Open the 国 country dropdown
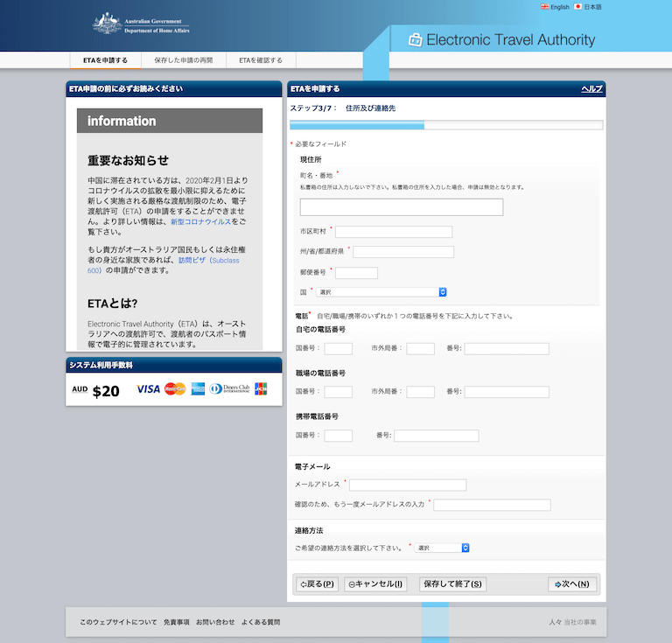 (x=381, y=292)
